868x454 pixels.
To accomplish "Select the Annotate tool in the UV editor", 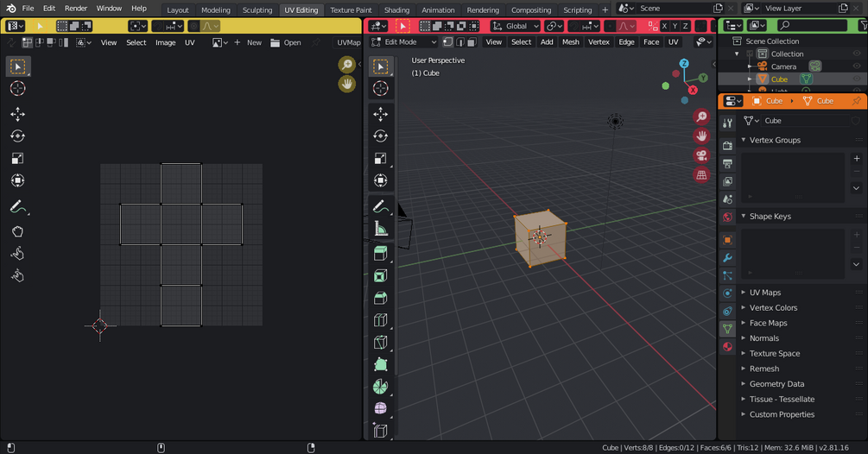I will point(18,207).
